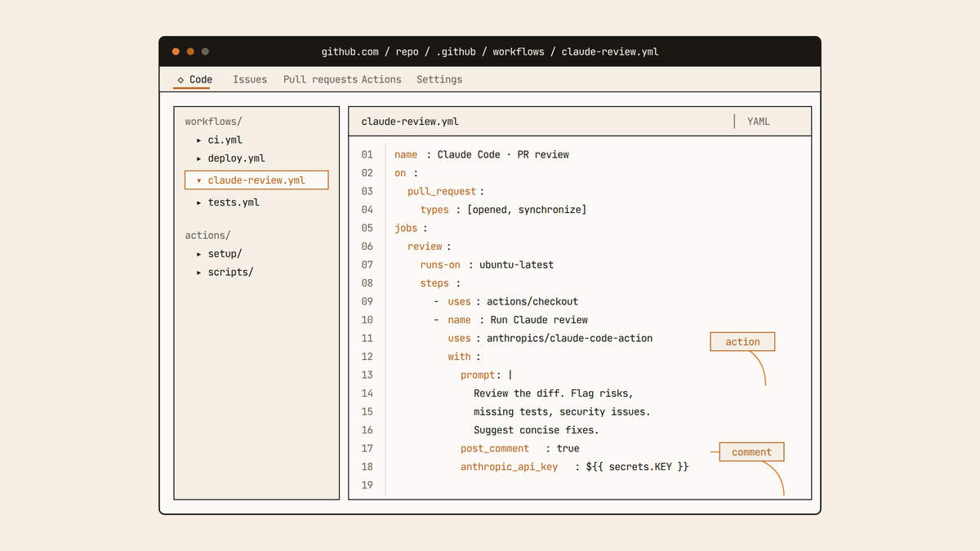The image size is (980, 551).
Task: Click the red window dot in title bar
Action: [176, 51]
